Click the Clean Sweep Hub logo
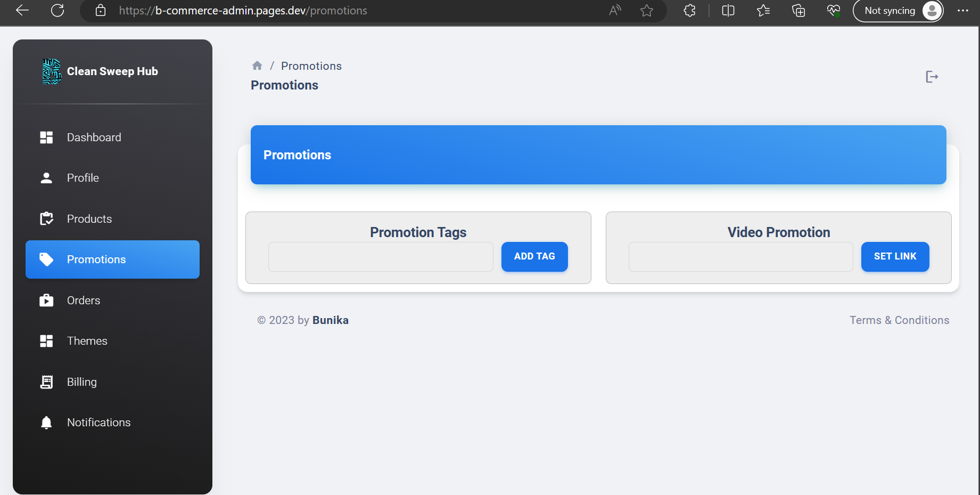Image resolution: width=980 pixels, height=495 pixels. tap(51, 71)
